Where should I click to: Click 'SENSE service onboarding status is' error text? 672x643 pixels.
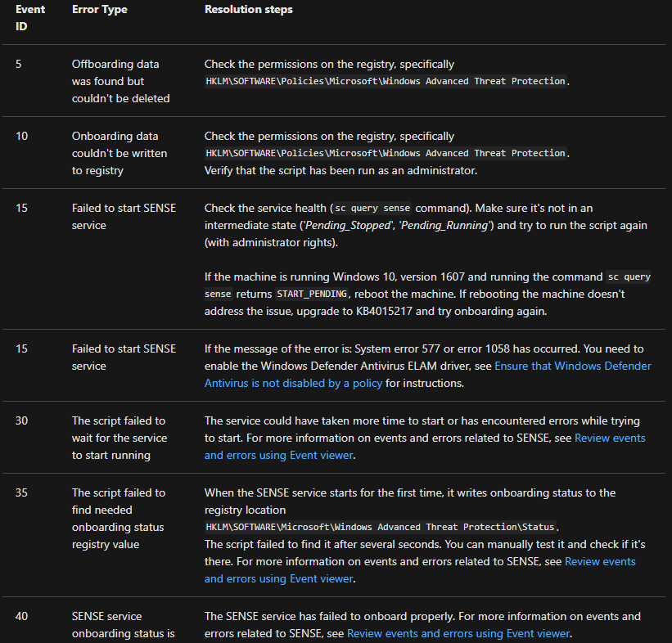pyautogui.click(x=124, y=625)
